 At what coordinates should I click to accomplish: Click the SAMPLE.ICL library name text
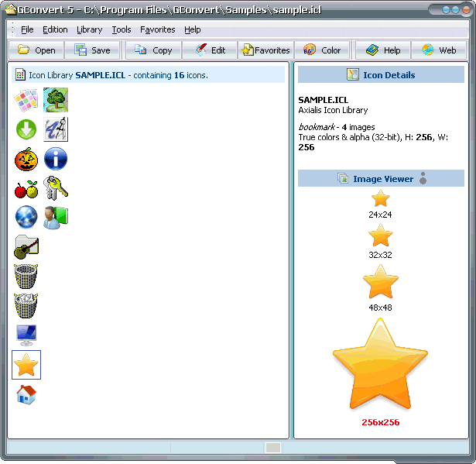click(324, 100)
